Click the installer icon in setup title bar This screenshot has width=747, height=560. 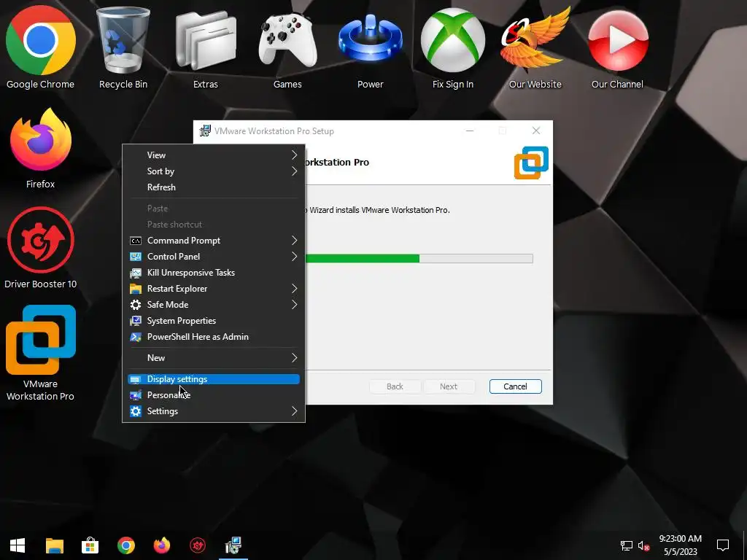coord(205,131)
